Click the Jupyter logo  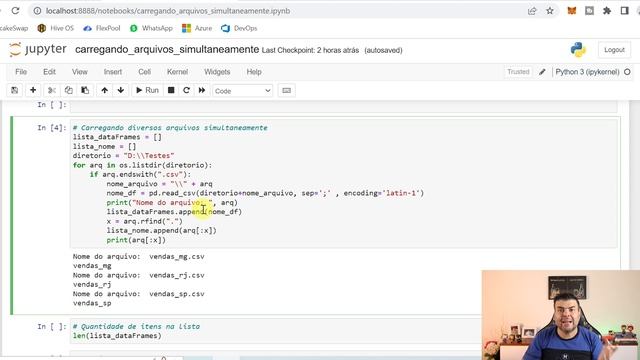38,49
